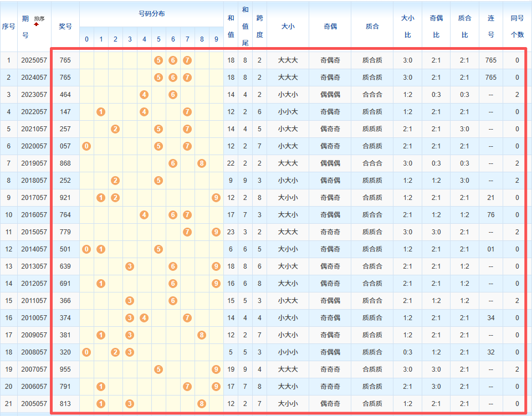This screenshot has width=532, height=416.
Task: Click the 期号 column header
Action: tap(25, 27)
